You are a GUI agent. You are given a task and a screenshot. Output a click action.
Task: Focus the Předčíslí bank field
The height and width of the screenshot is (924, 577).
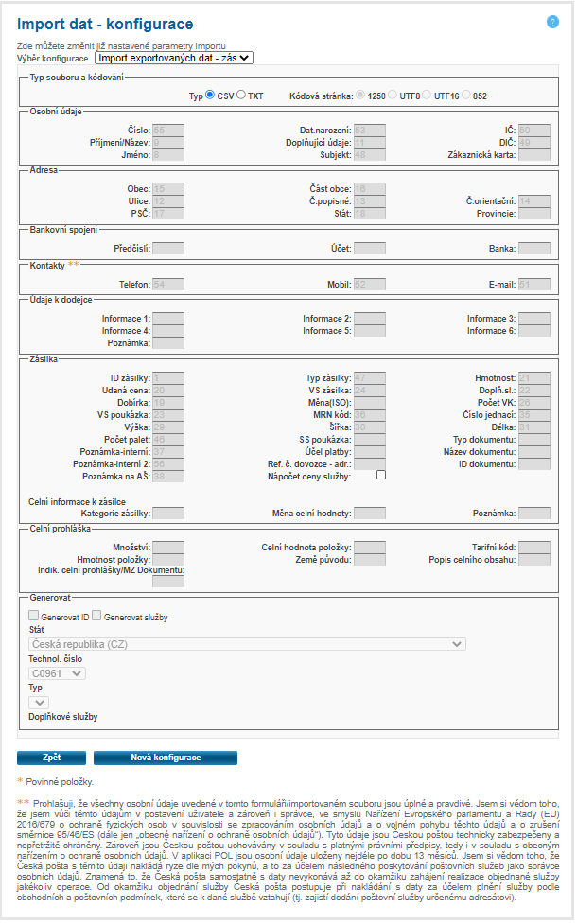[x=168, y=248]
